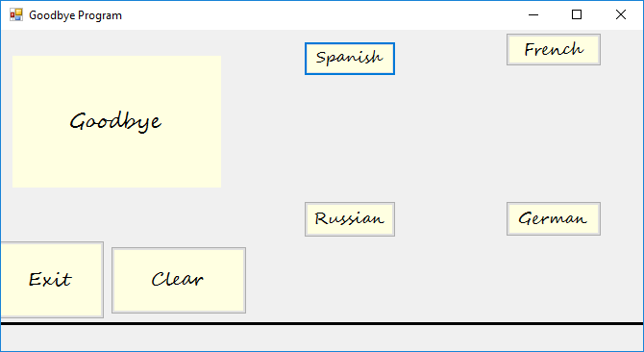Switch the label to German
Viewport: 644px width, 352px height.
tap(554, 219)
